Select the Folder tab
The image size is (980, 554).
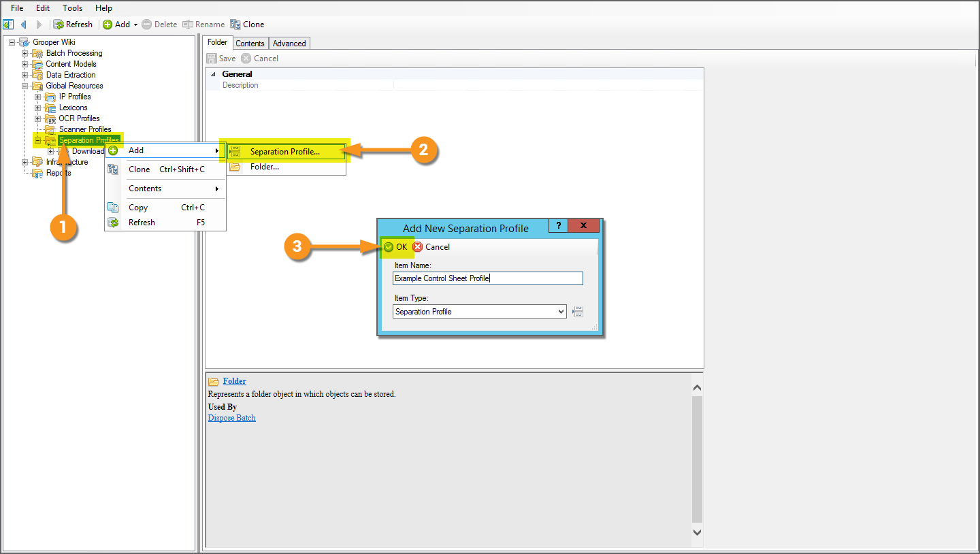point(218,42)
